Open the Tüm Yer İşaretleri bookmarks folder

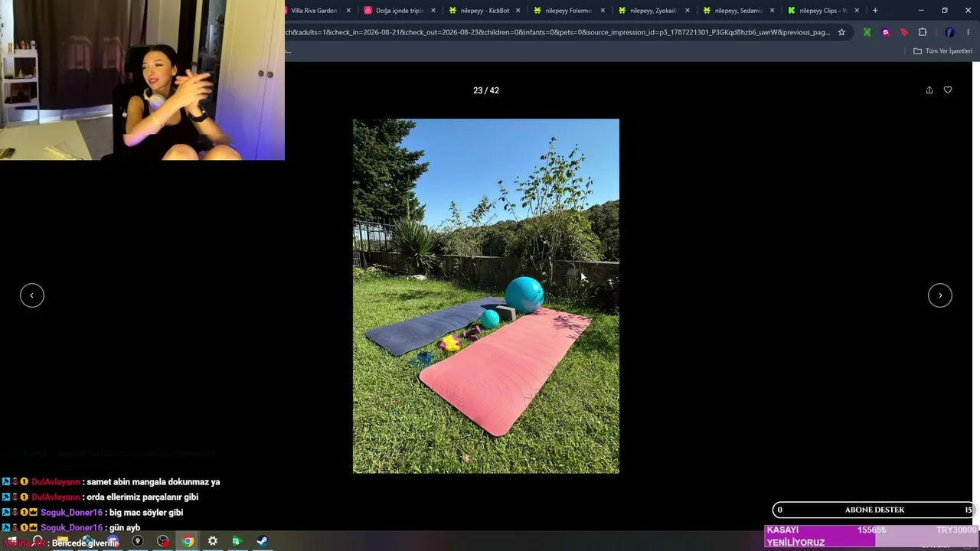(x=942, y=51)
